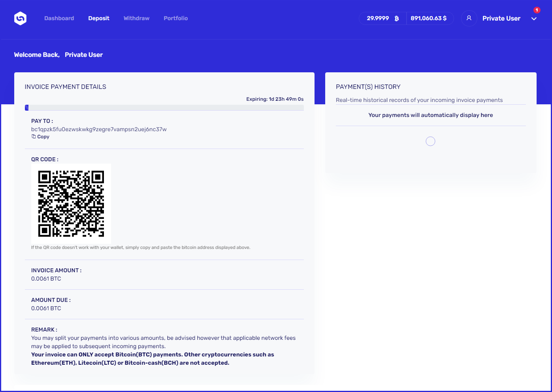This screenshot has height=392, width=552.
Task: Click the split payments remark sentence
Action: 163,342
